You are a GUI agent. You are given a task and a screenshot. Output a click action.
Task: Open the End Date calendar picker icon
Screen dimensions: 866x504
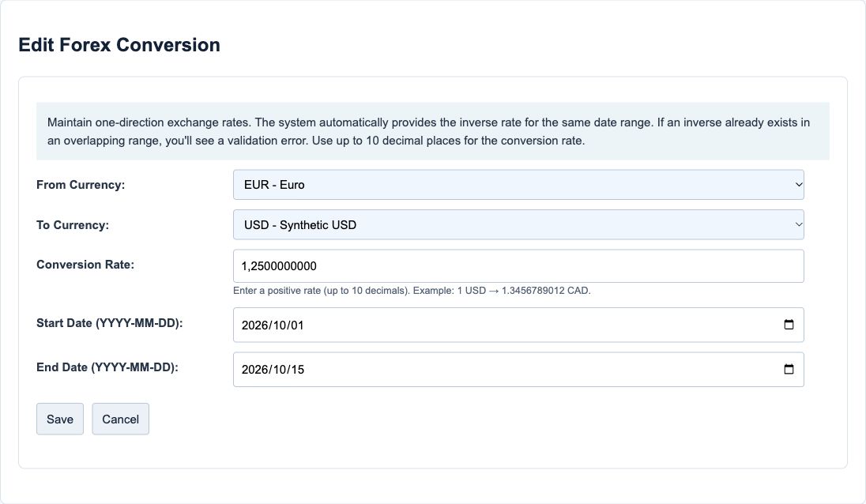[x=789, y=369]
